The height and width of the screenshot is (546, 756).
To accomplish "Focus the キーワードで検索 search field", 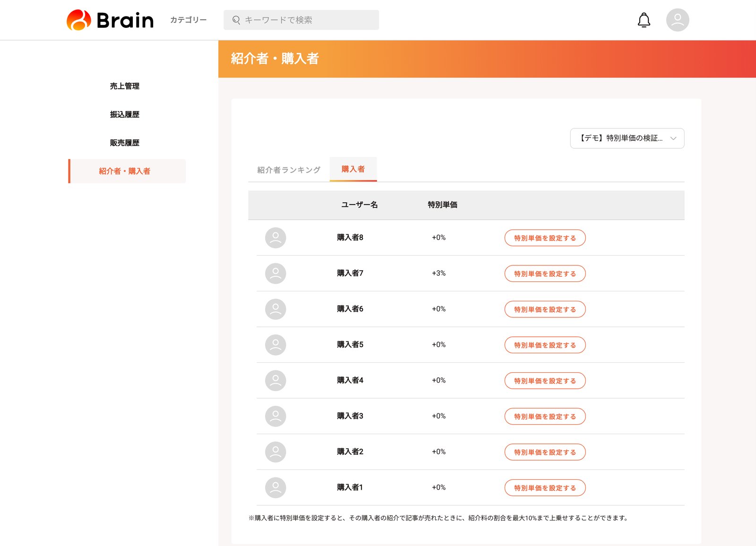I will [301, 20].
